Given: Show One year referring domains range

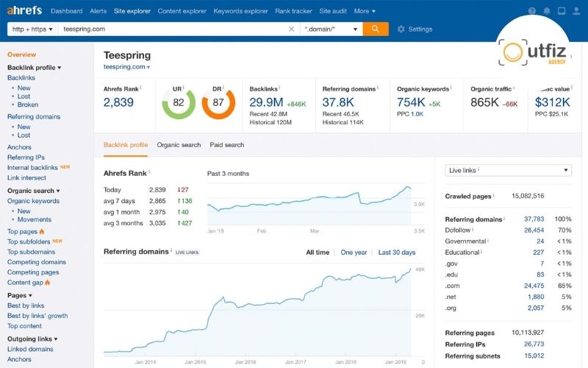Looking at the screenshot, I should (354, 252).
